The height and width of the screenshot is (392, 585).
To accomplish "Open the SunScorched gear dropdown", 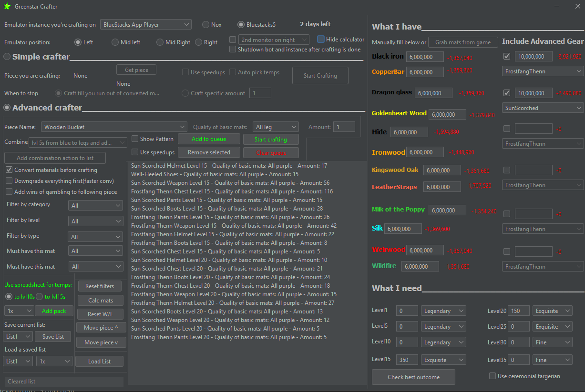I will [543, 108].
